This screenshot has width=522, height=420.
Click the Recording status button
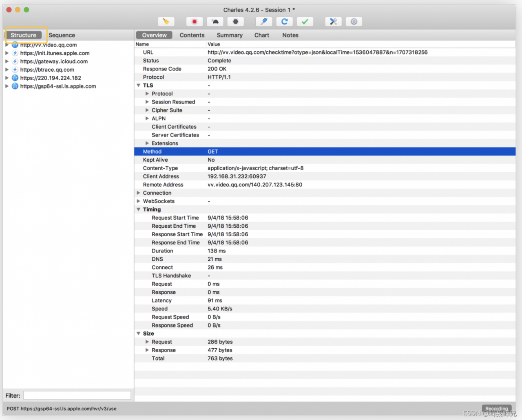coord(496,408)
